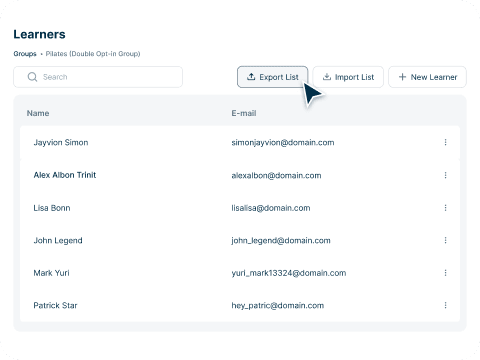Focus the Search input field
Viewport: 480px width, 360px height.
98,77
